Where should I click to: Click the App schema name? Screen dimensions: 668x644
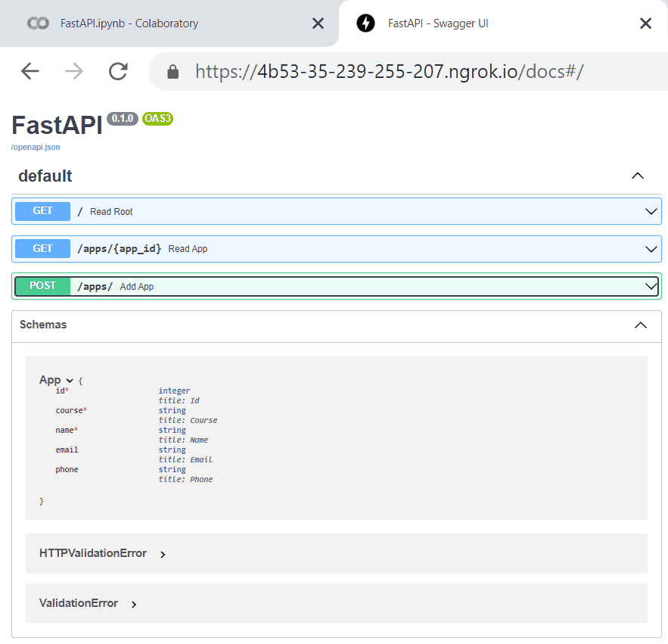pos(50,380)
